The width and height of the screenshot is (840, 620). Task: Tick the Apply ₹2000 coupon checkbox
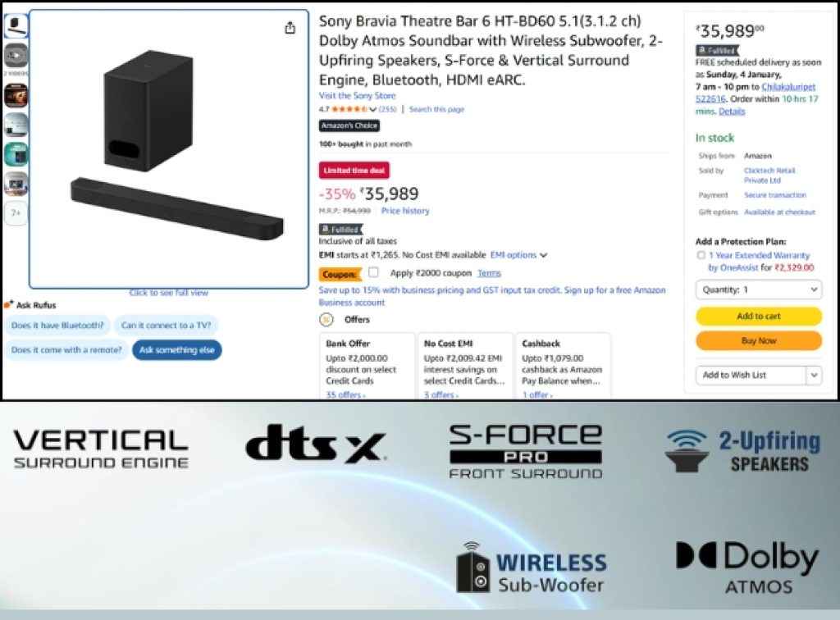[x=373, y=272]
